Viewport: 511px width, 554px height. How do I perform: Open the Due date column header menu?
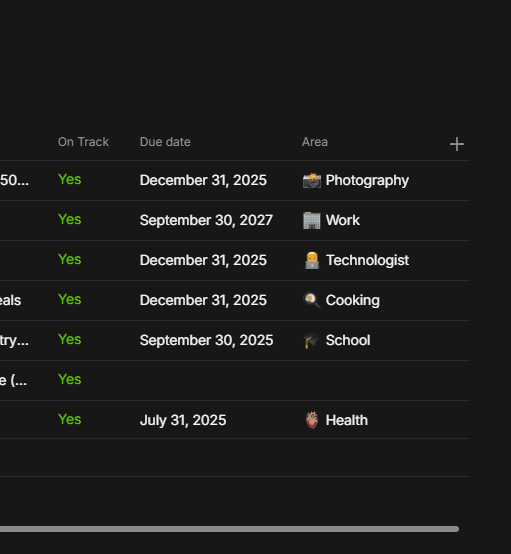coord(165,142)
